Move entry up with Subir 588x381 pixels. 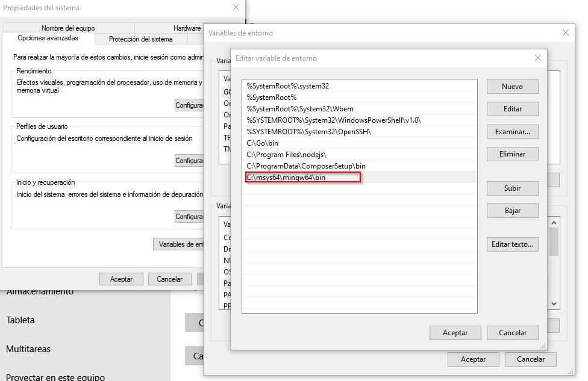click(512, 188)
